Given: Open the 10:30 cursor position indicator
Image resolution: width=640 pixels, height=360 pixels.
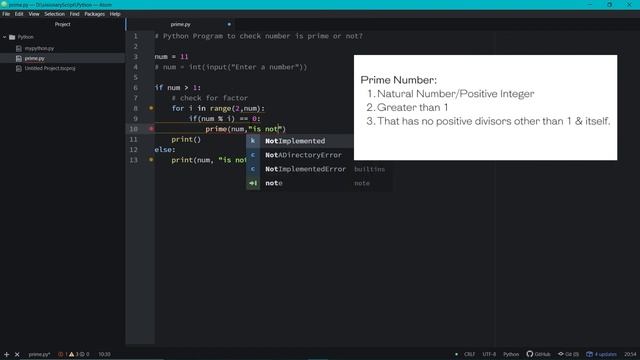Looking at the screenshot, I should 104,354.
